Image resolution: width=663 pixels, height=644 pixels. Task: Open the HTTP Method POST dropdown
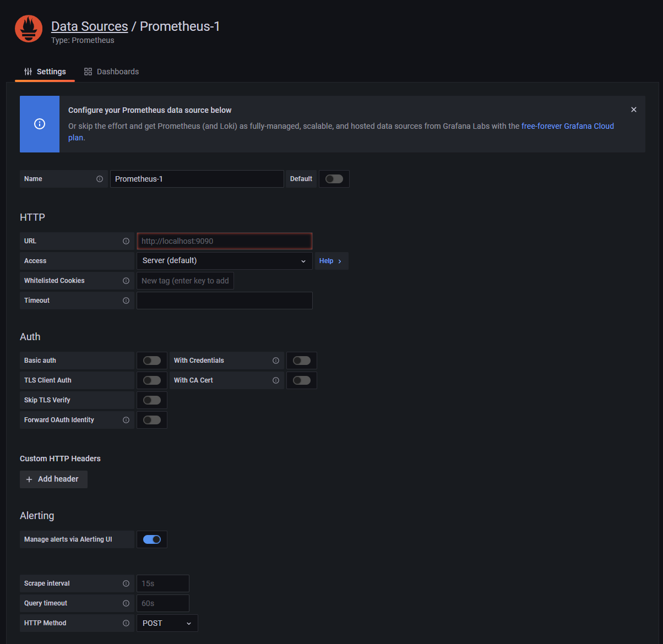[167, 623]
